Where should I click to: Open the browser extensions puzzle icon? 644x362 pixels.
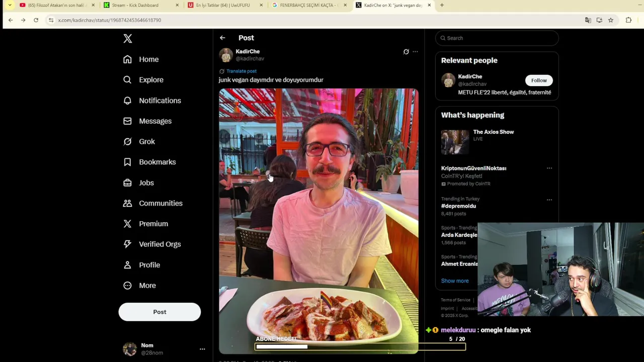628,20
